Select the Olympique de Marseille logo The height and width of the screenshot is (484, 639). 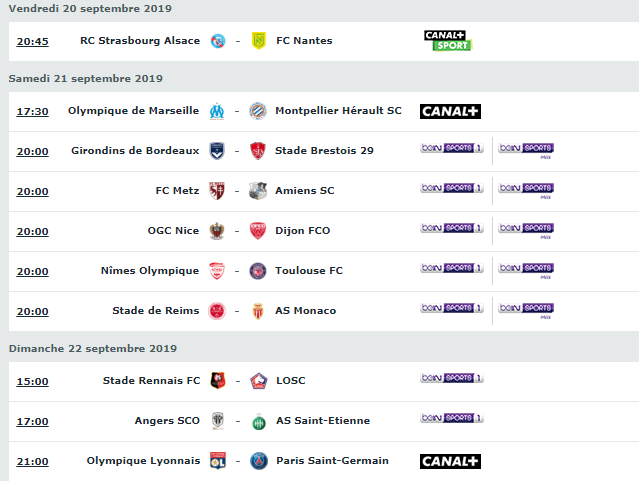[217, 111]
